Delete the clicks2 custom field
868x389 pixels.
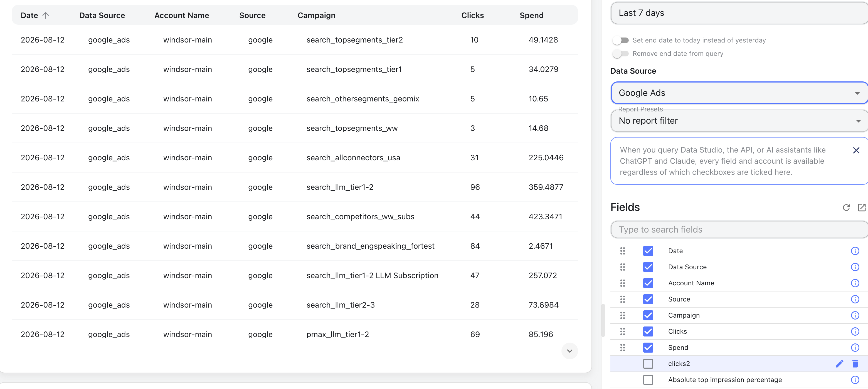coord(855,363)
